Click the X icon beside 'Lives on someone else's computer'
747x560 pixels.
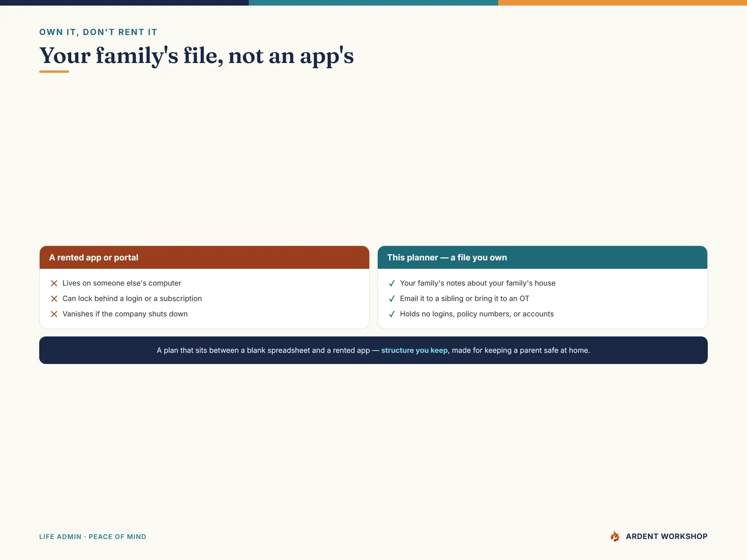point(54,283)
